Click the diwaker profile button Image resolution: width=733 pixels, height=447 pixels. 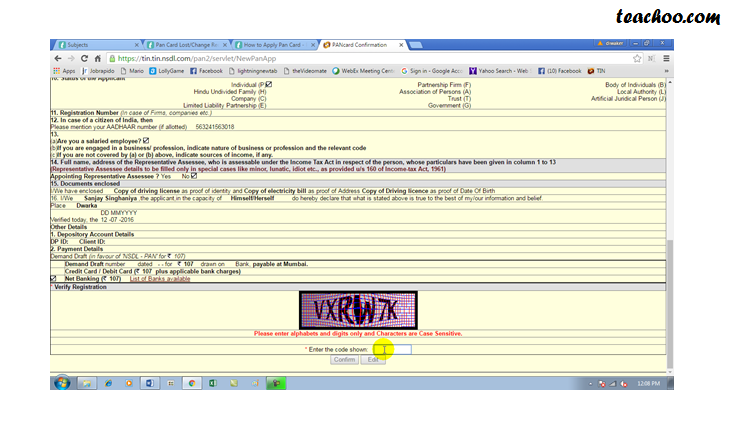(611, 43)
